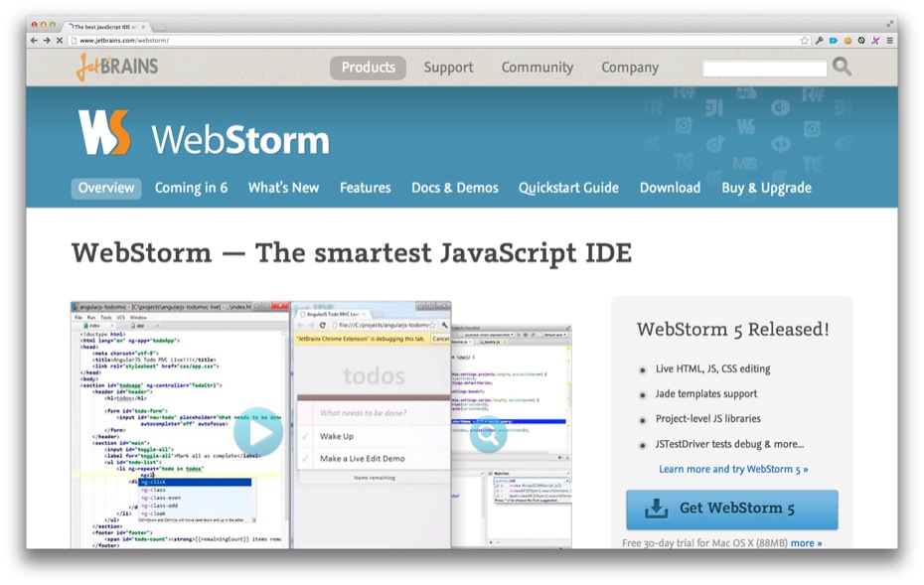Open the Quickstart Guide

coord(568,188)
